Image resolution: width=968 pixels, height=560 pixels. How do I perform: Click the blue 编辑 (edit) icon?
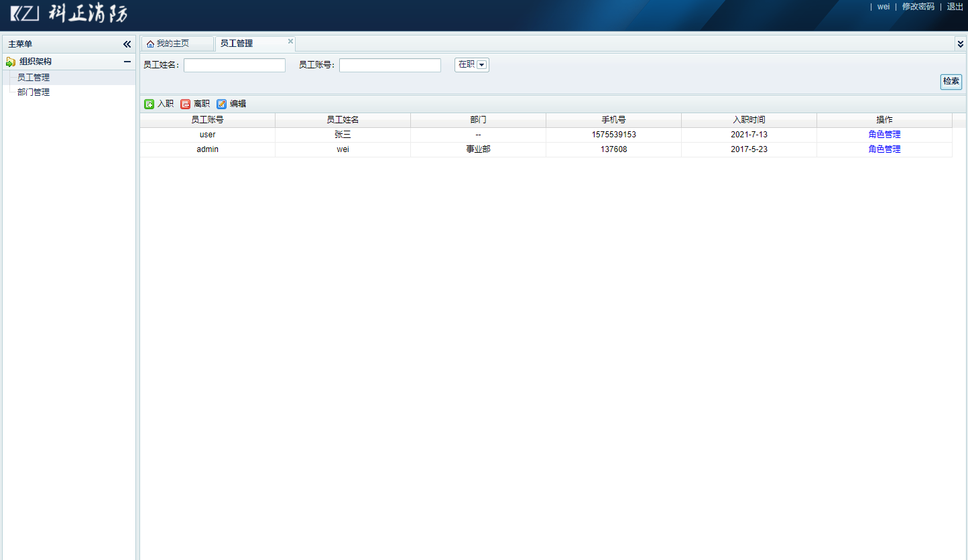coord(222,104)
